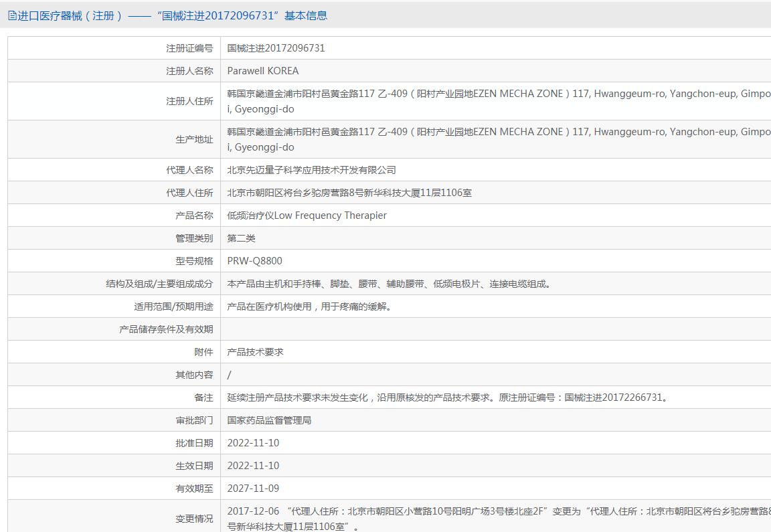
Task: Click the expiry date 2027-11-09
Action: click(253, 489)
